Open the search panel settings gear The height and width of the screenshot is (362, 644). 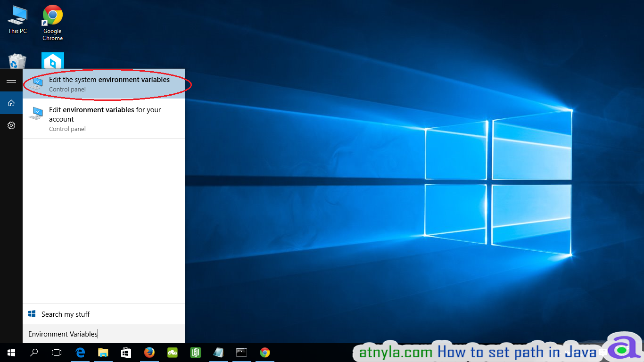click(x=11, y=125)
